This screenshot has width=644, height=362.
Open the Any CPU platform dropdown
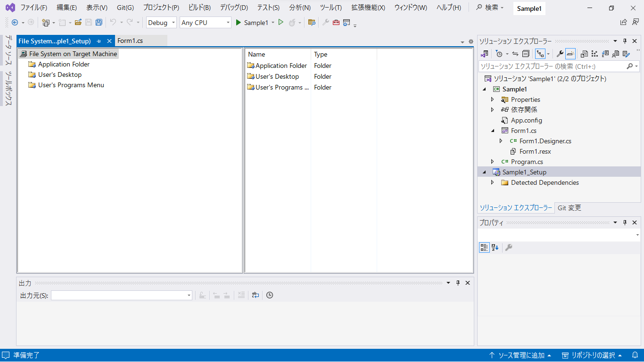coord(206,23)
